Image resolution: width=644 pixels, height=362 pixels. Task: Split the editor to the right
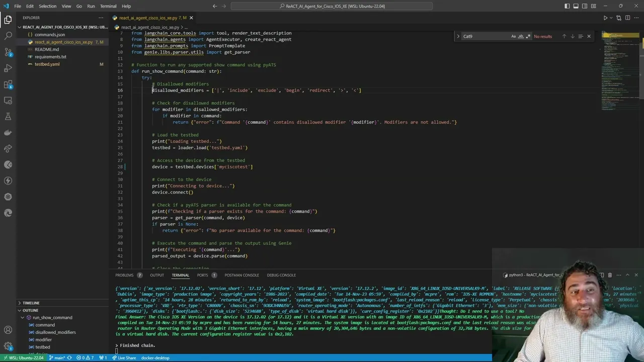[627, 18]
